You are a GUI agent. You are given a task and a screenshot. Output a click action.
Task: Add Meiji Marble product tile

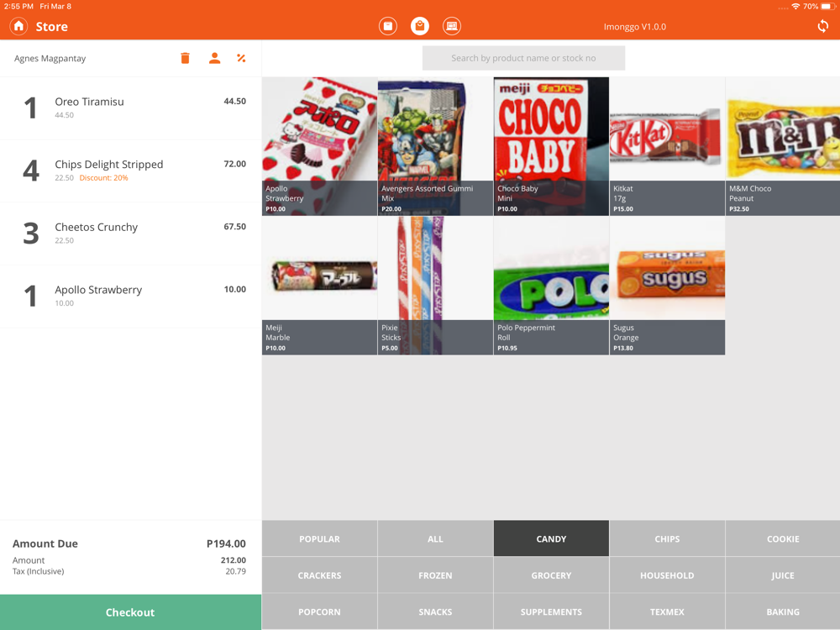click(x=319, y=286)
